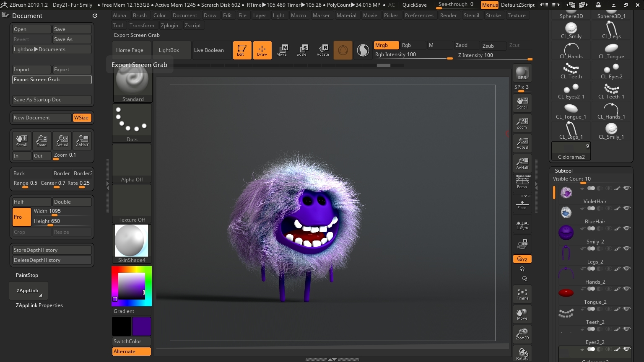Select the Move transform tool

tap(282, 50)
